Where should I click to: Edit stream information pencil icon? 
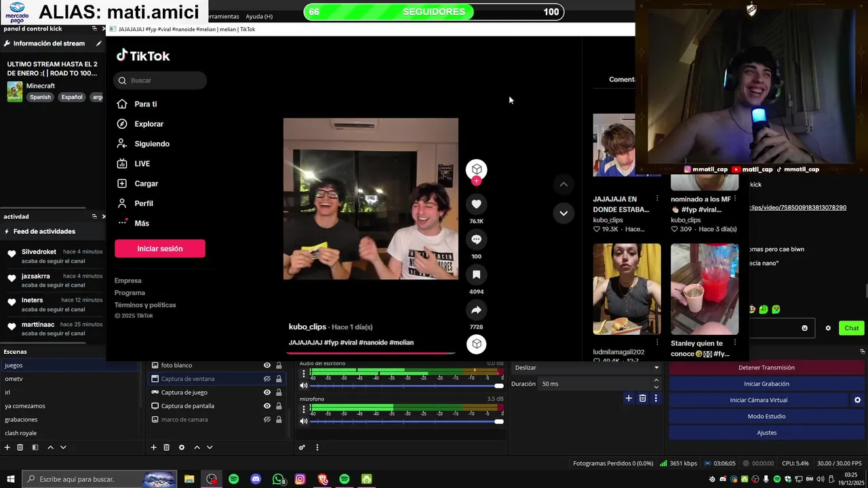point(98,43)
